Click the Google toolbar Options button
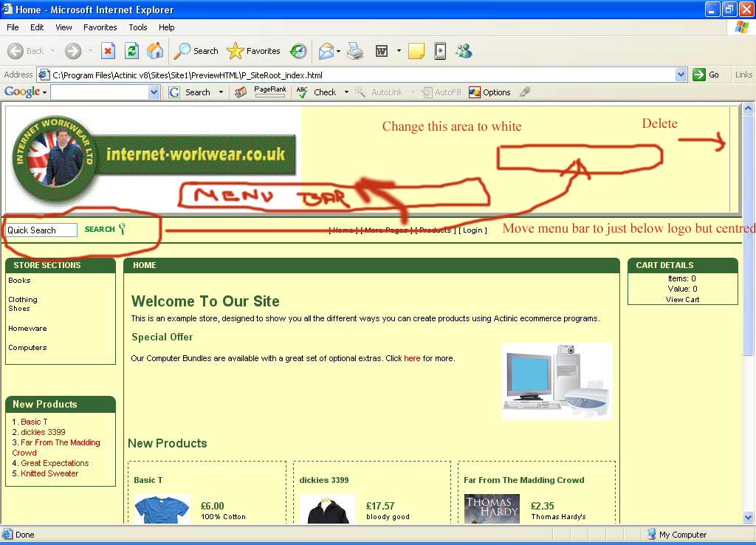The width and height of the screenshot is (756, 545). pyautogui.click(x=489, y=92)
